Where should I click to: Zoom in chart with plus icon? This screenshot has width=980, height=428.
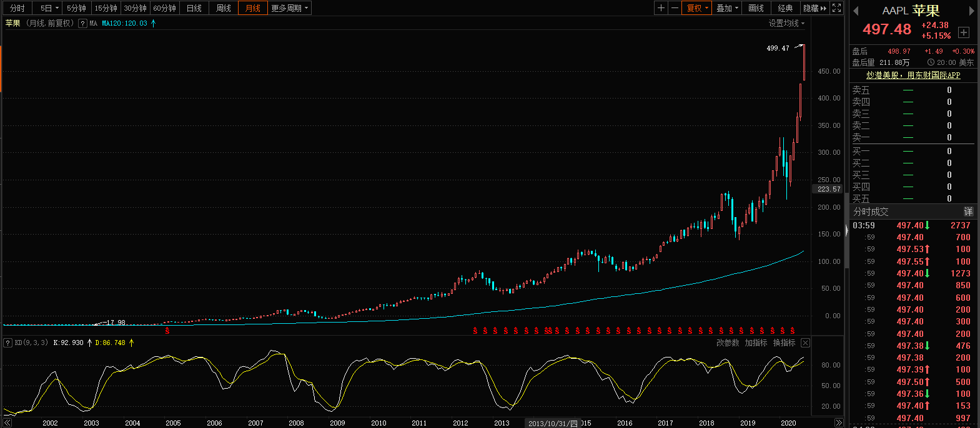(x=661, y=8)
